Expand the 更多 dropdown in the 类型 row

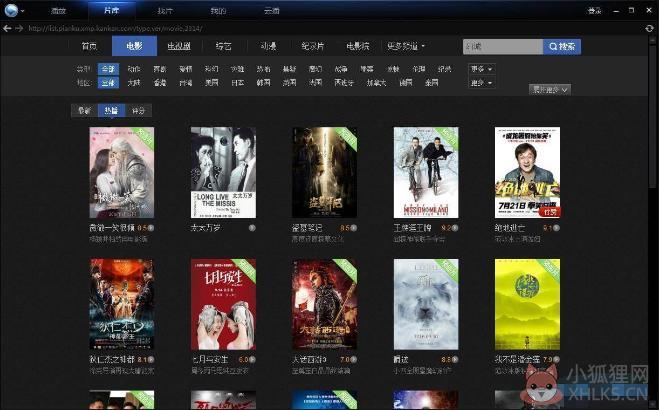(481, 68)
